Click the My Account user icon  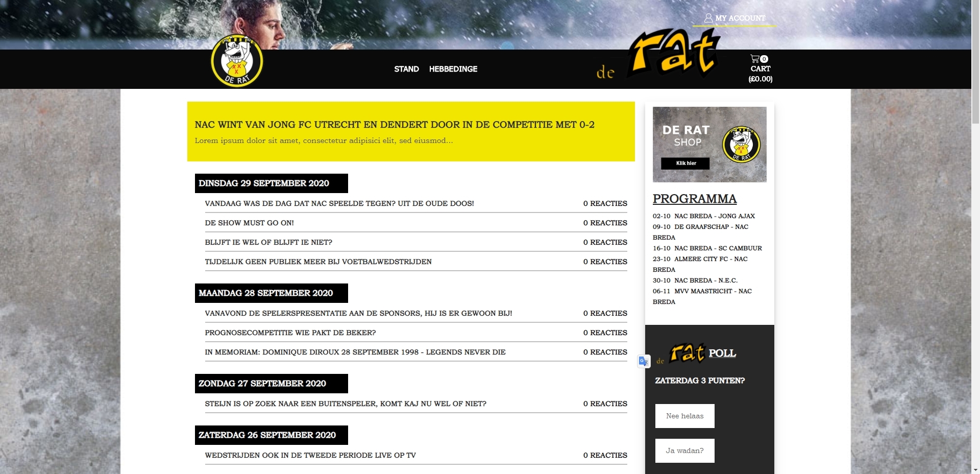pyautogui.click(x=708, y=18)
